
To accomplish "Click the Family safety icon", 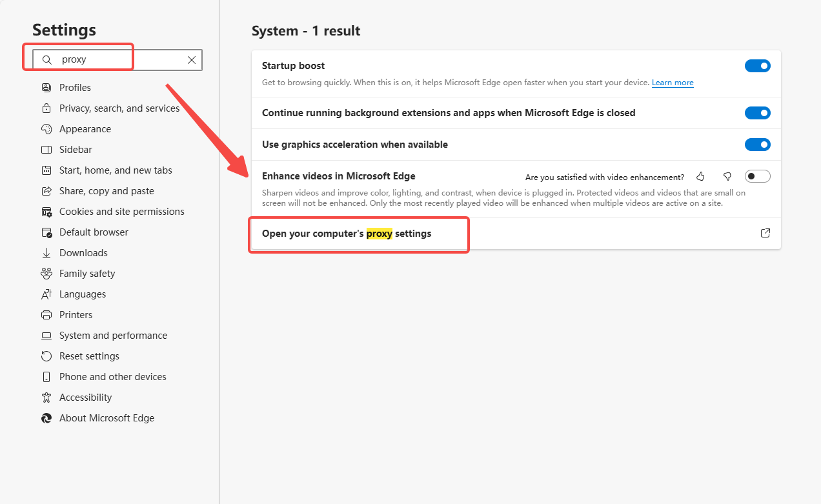I will 46,274.
